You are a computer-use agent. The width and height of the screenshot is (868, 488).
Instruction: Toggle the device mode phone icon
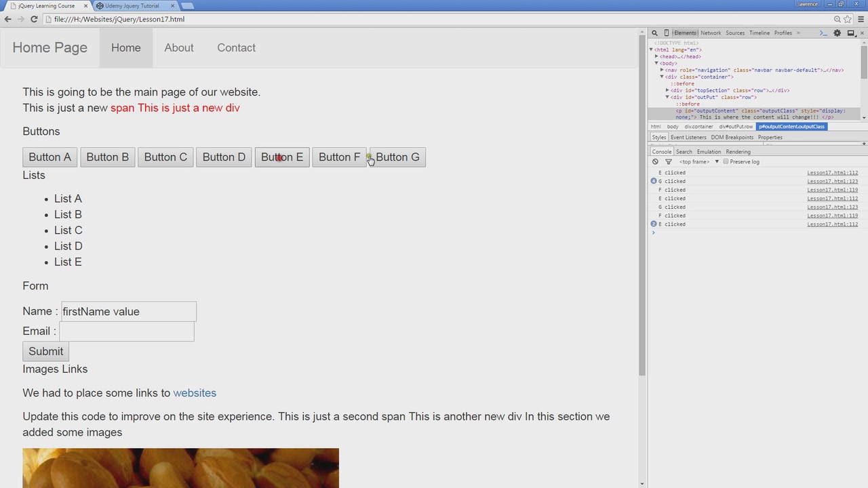pos(667,33)
